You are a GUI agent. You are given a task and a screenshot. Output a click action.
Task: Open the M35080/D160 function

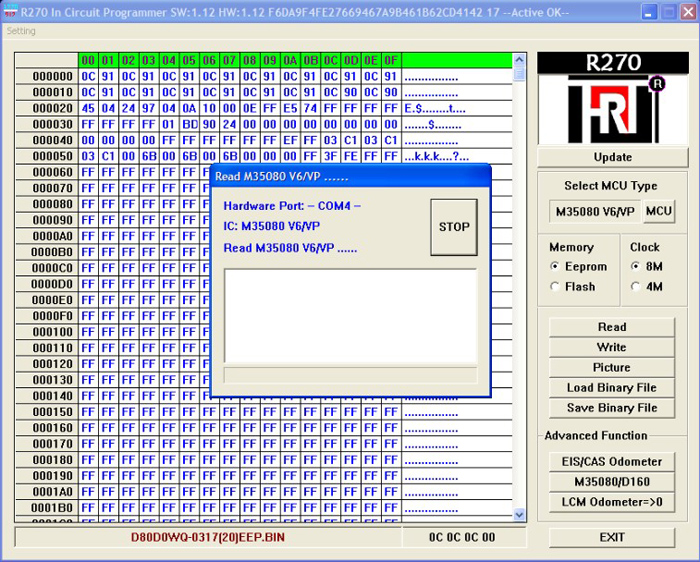click(x=612, y=482)
